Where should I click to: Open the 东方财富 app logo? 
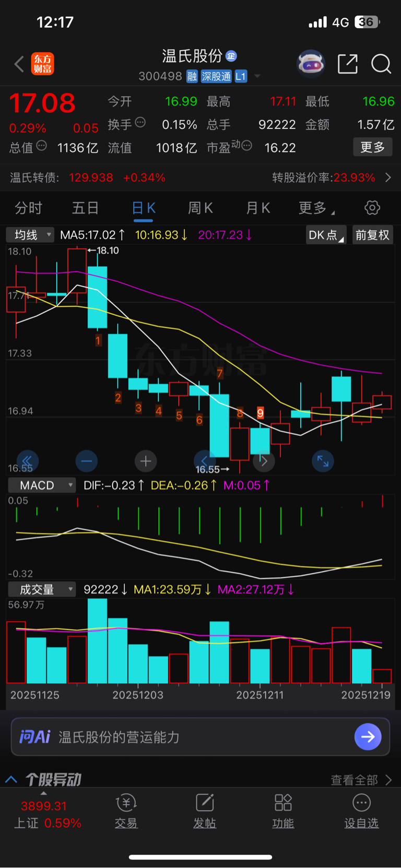click(43, 64)
